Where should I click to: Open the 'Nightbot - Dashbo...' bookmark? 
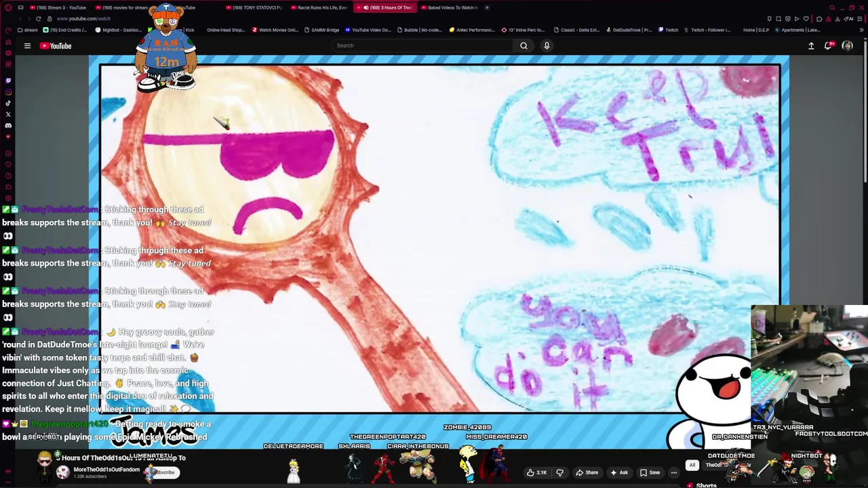[x=118, y=30]
